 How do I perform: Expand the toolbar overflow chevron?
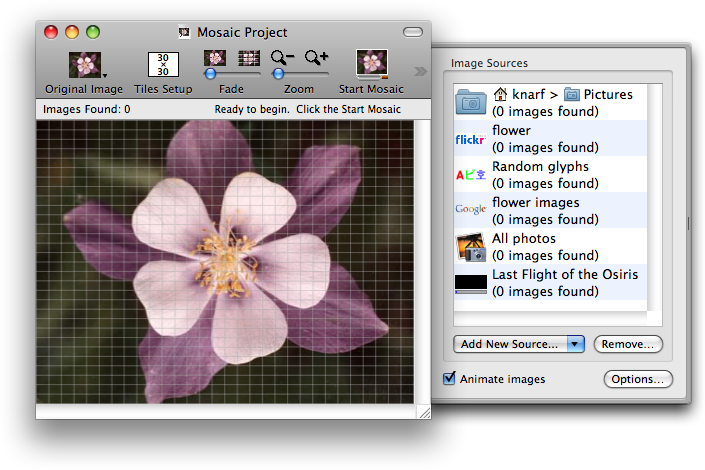(420, 71)
